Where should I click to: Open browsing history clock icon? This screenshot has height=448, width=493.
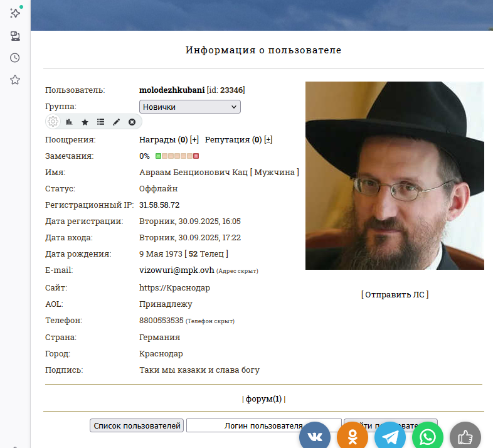click(x=15, y=58)
